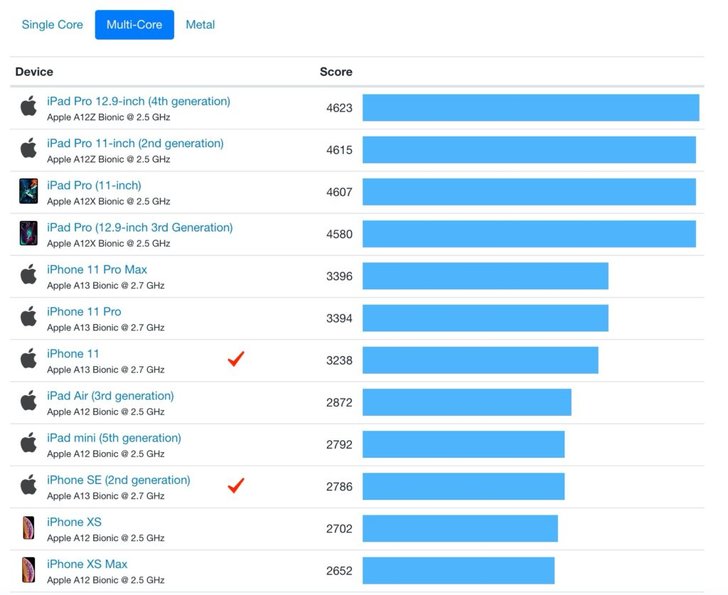Click Apple logo beside iPhone 11 Pro
Viewport: 728px width, 595px height.
coord(28,317)
